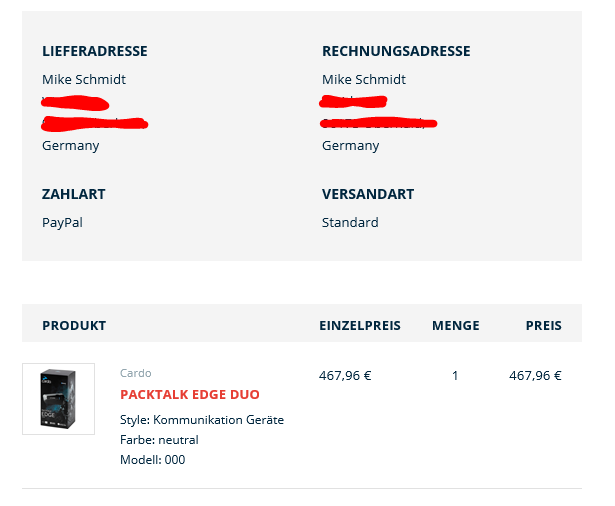The height and width of the screenshot is (506, 615).
Task: Click the Farbe: neutral attribute
Action: (x=159, y=440)
